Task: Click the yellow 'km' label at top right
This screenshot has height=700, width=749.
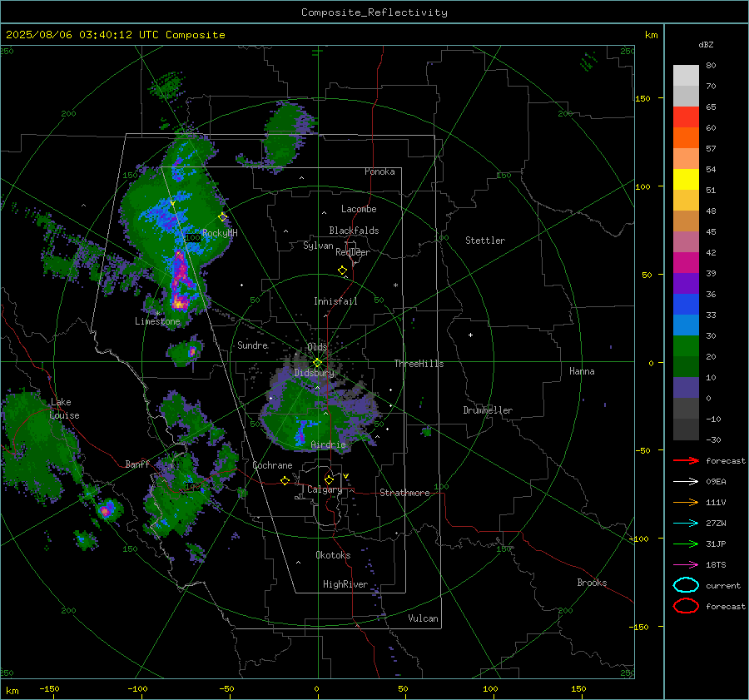Action: (651, 35)
